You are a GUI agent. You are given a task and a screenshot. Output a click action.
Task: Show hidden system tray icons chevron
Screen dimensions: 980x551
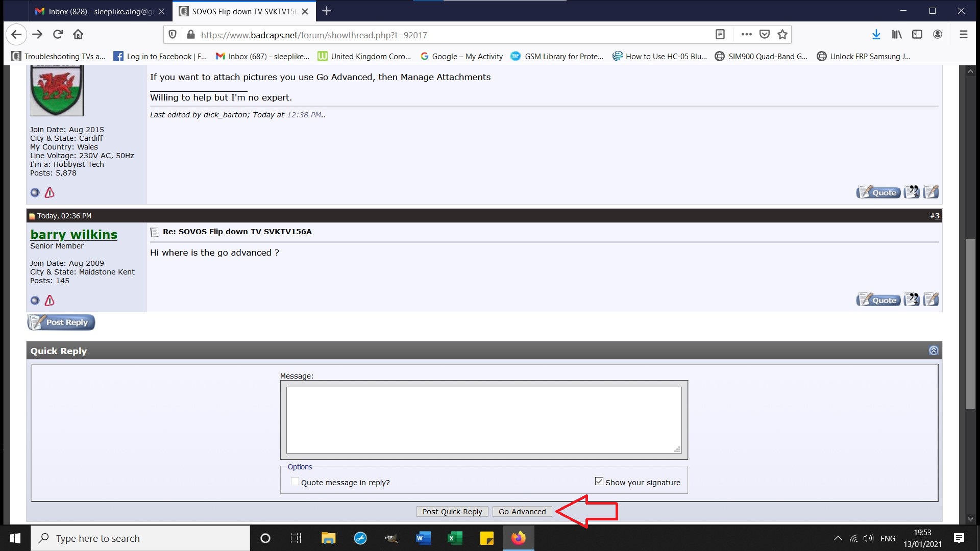click(838, 538)
